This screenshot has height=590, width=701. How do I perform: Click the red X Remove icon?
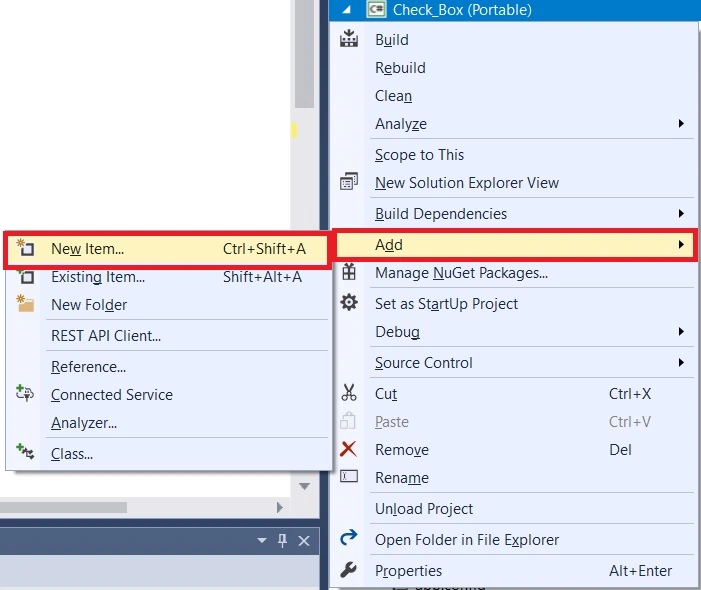(348, 449)
